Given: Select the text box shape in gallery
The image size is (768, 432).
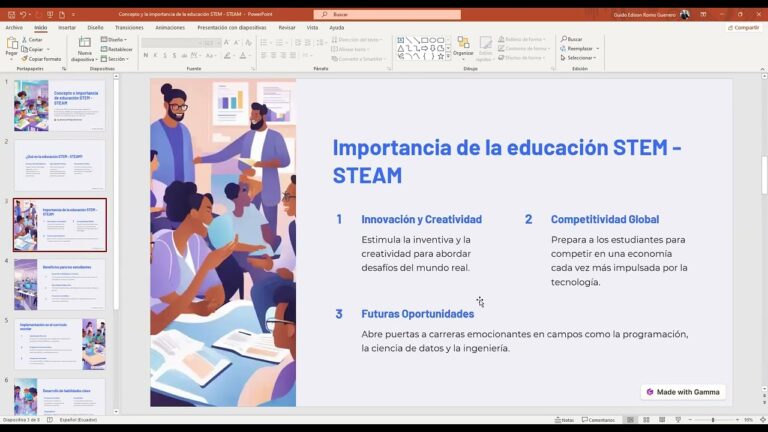Looking at the screenshot, I should click(x=401, y=40).
